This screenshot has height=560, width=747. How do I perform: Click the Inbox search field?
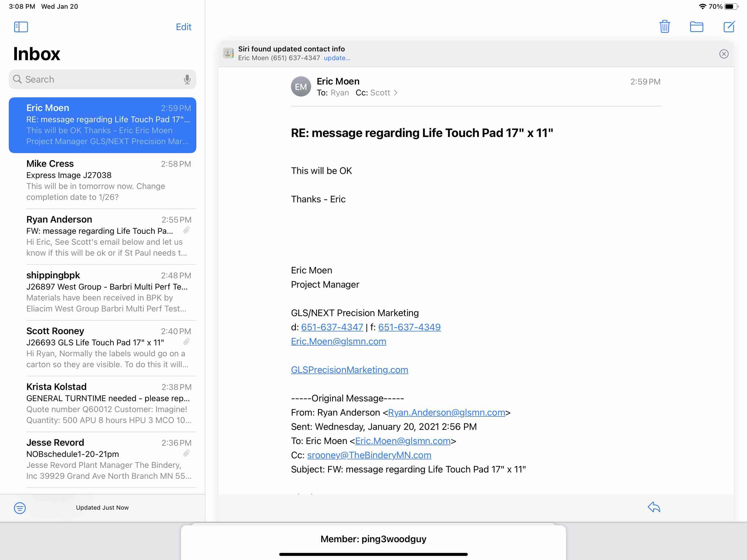coord(98,79)
